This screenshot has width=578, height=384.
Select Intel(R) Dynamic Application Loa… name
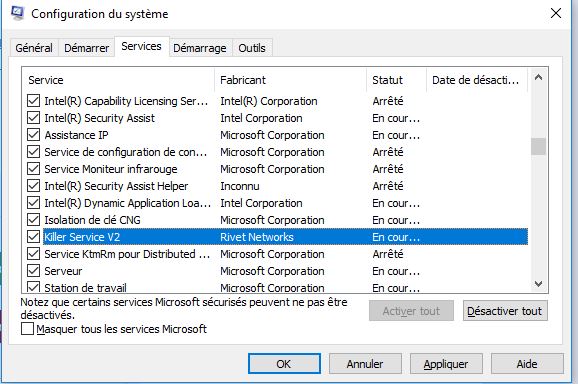point(128,203)
